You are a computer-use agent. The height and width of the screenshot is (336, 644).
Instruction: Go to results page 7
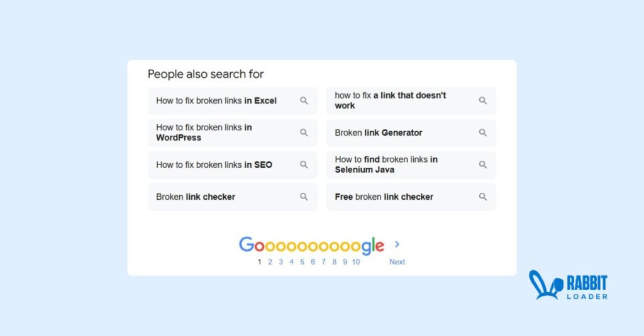click(x=323, y=262)
